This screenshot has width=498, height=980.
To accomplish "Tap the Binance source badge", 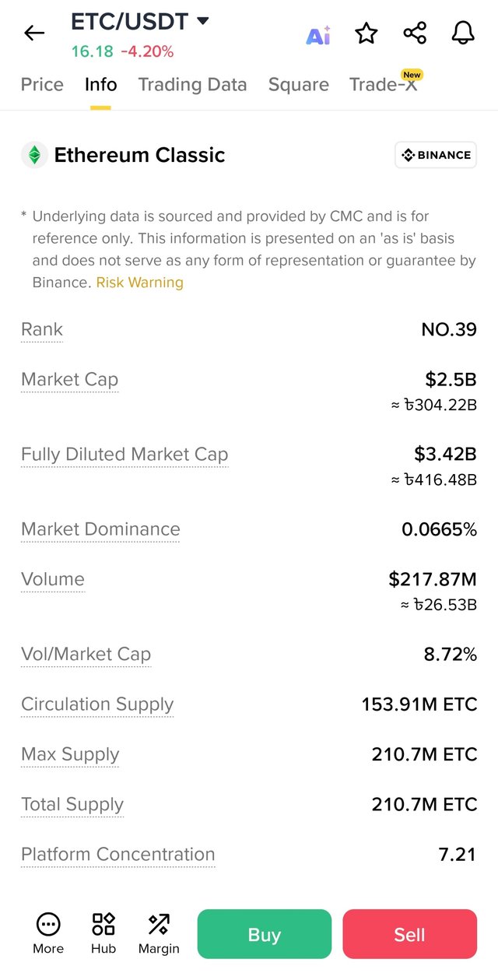I will [x=436, y=155].
